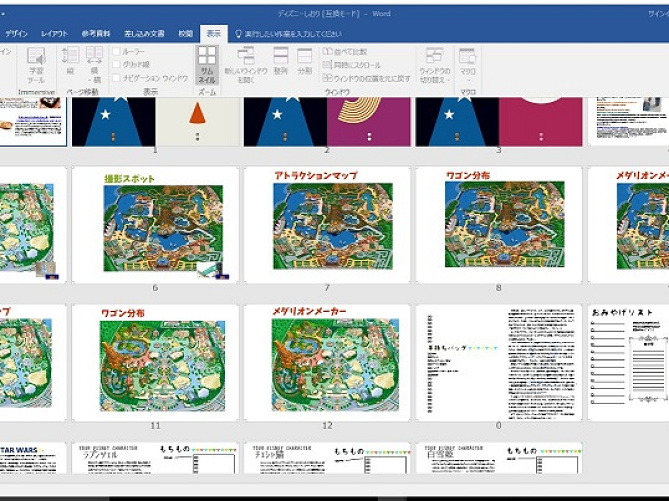This screenshot has width=669, height=501.
Task: Switch to the 校閲 tab
Action: pyautogui.click(x=185, y=34)
